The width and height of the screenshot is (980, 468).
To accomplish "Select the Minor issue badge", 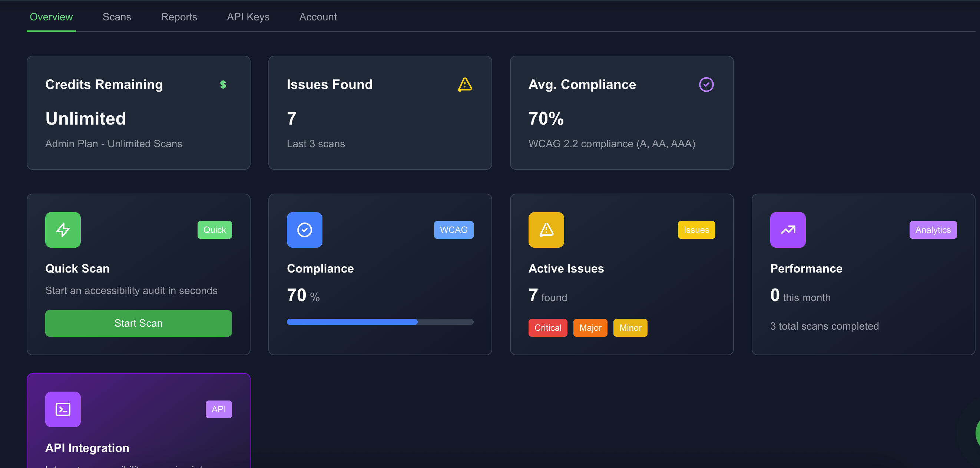I will pyautogui.click(x=630, y=327).
